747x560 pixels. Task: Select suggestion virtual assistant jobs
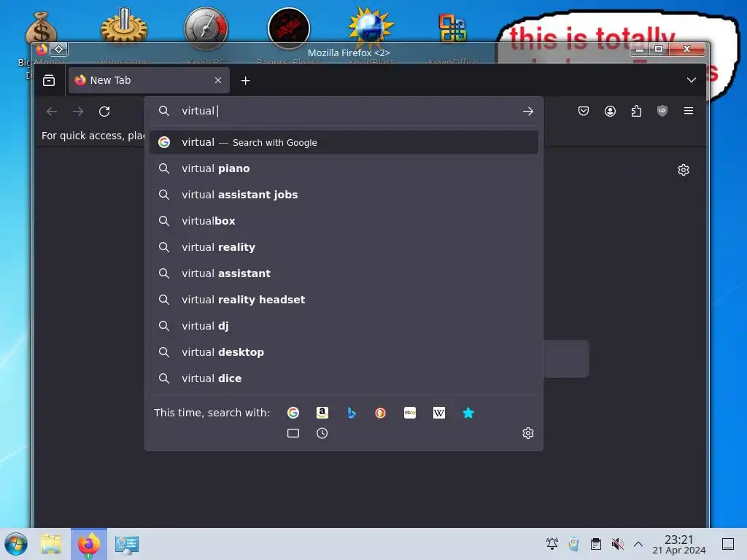click(344, 195)
